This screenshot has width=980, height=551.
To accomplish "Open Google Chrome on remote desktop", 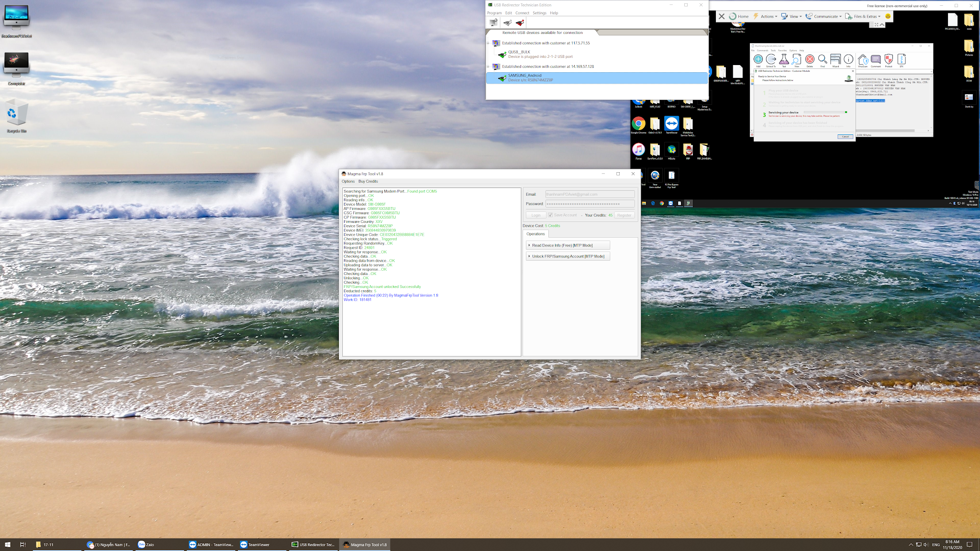I will [x=638, y=124].
